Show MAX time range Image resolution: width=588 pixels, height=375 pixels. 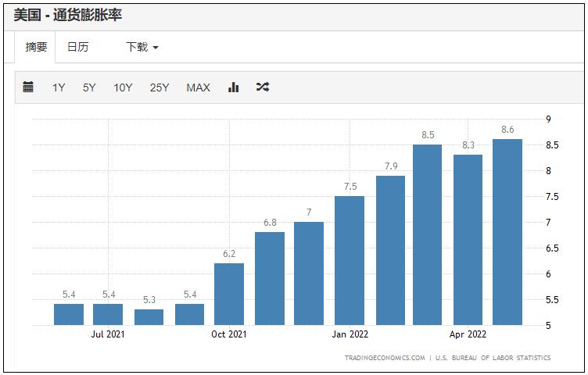coord(198,87)
